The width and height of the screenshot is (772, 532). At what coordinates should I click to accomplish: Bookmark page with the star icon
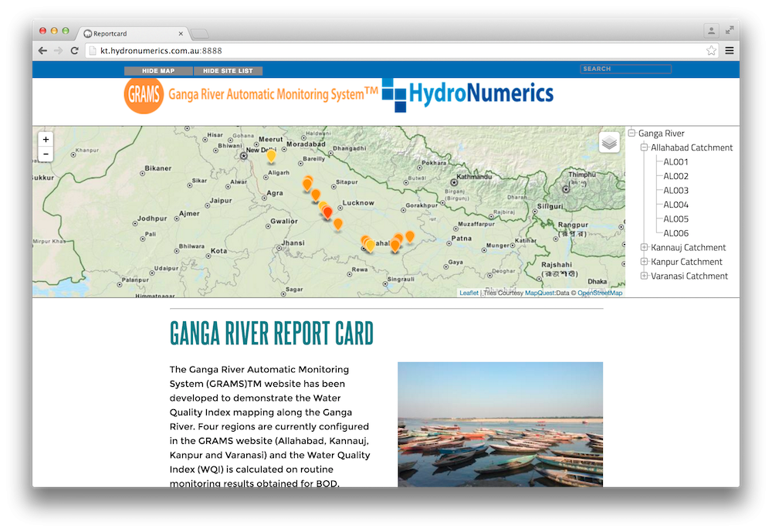[711, 51]
